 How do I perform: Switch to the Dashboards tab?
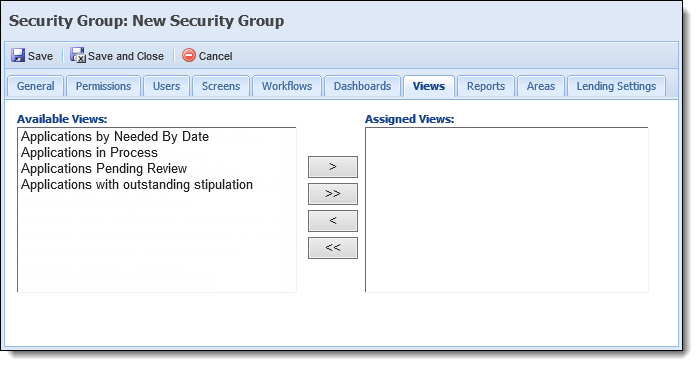[x=362, y=86]
